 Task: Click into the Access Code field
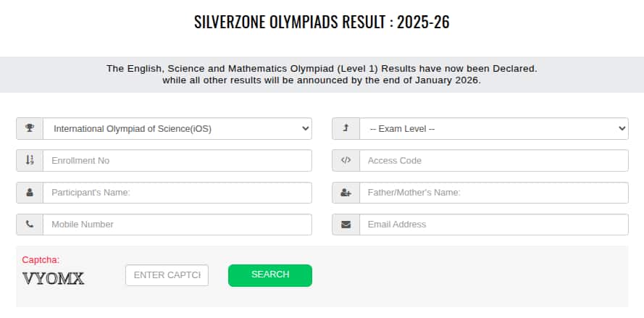493,161
